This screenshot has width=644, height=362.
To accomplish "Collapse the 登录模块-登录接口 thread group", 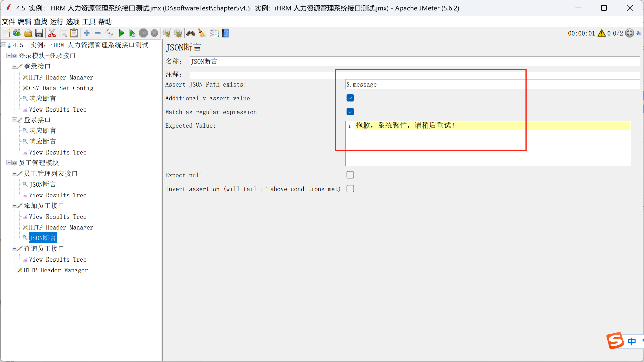I will 9,56.
